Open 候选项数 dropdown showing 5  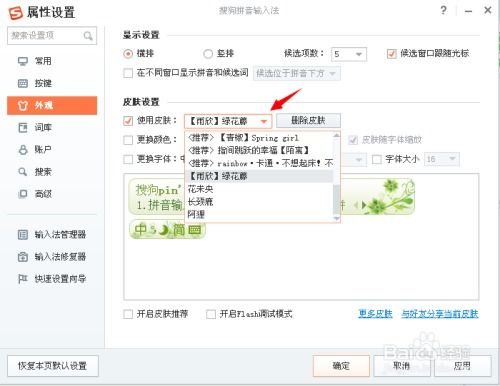coord(349,54)
